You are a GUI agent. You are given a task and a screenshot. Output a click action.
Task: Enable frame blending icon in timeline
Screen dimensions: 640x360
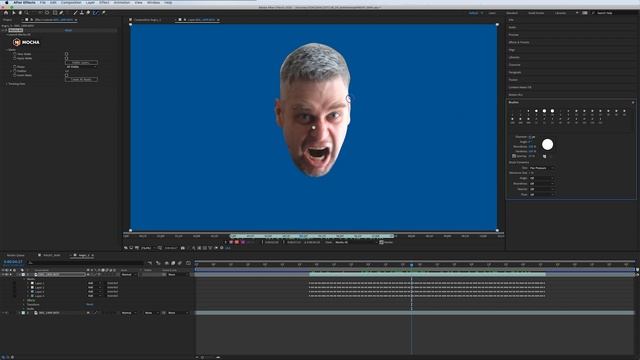173,263
